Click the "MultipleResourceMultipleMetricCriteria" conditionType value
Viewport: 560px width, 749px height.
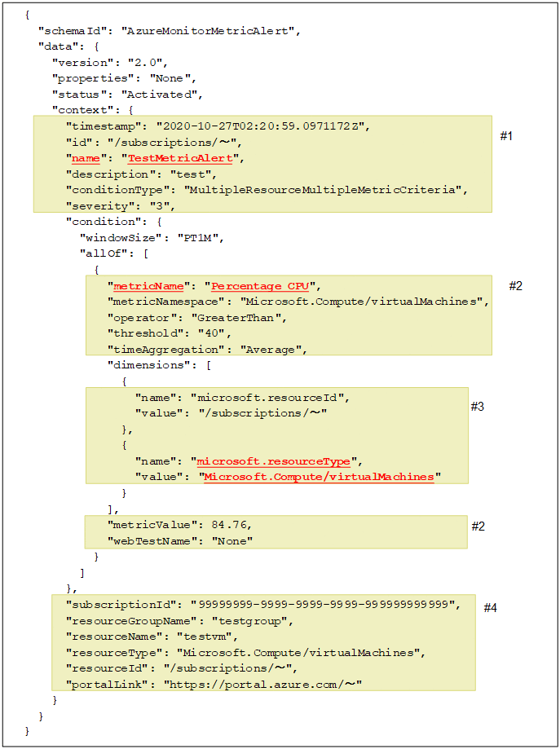324,190
